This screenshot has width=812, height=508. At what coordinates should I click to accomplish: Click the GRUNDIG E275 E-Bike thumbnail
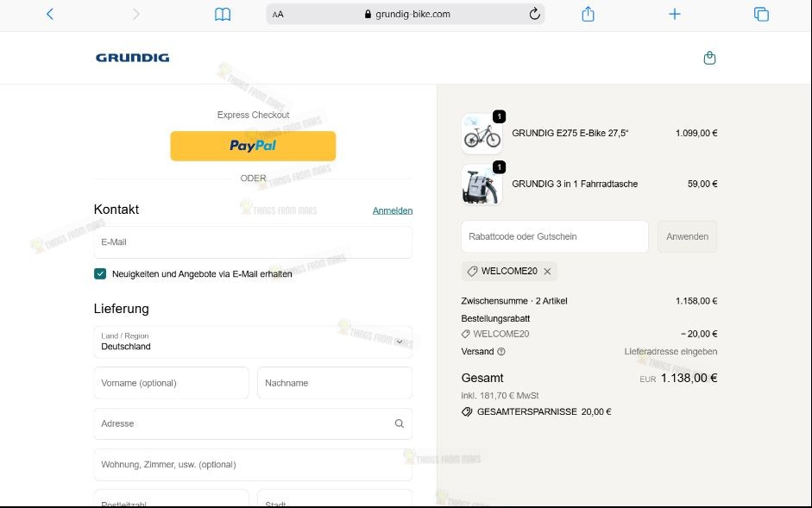point(482,134)
